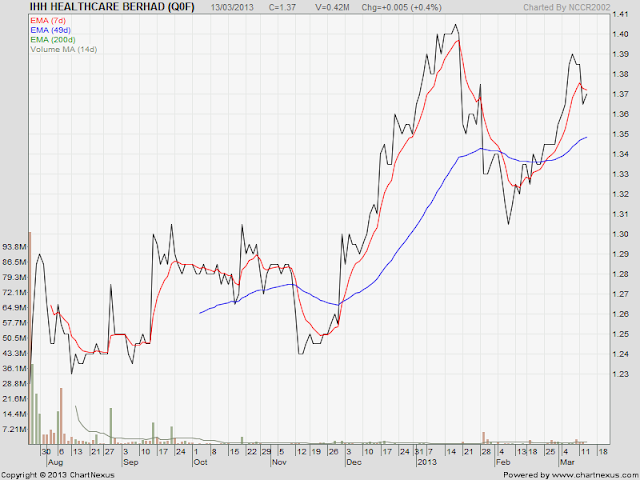The height and width of the screenshot is (480, 640).
Task: Click the IHH HEALTHCARE BERHAD (Q0F) title
Action: tap(112, 7)
